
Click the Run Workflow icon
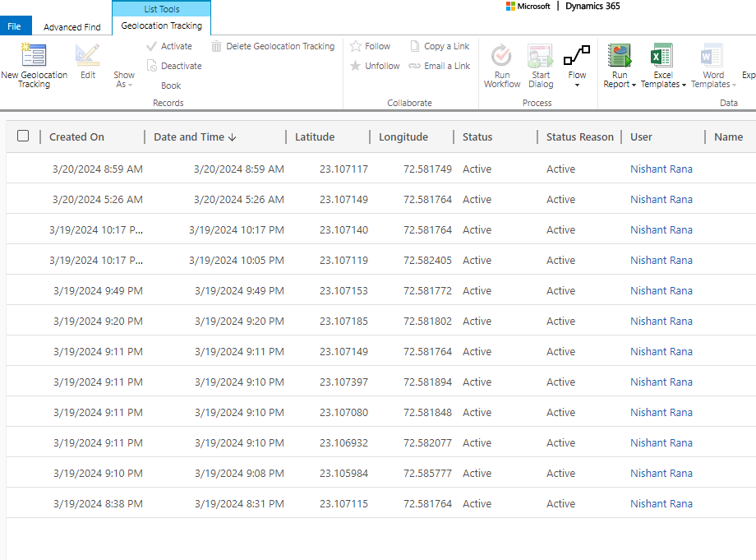pos(501,56)
